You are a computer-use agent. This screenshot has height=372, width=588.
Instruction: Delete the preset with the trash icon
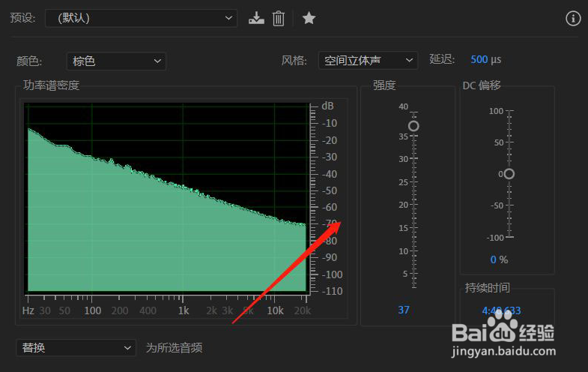click(278, 19)
